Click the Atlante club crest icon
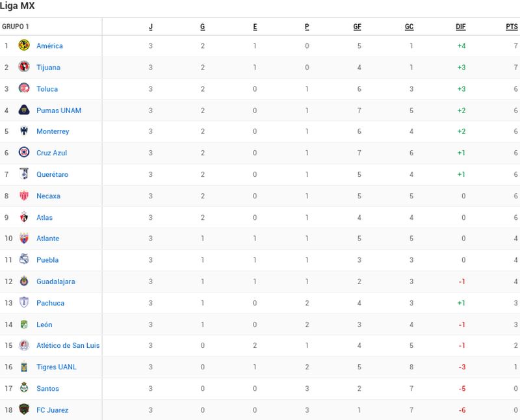 click(24, 238)
